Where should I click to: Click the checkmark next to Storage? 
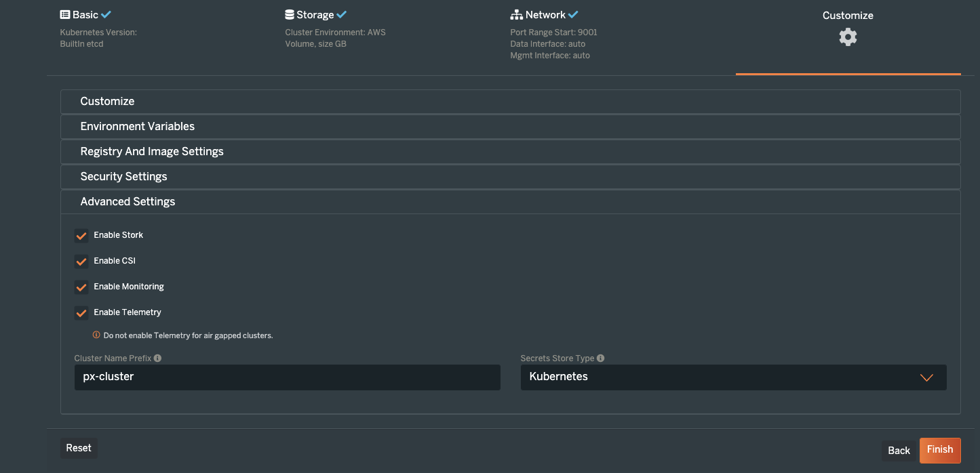(x=342, y=15)
